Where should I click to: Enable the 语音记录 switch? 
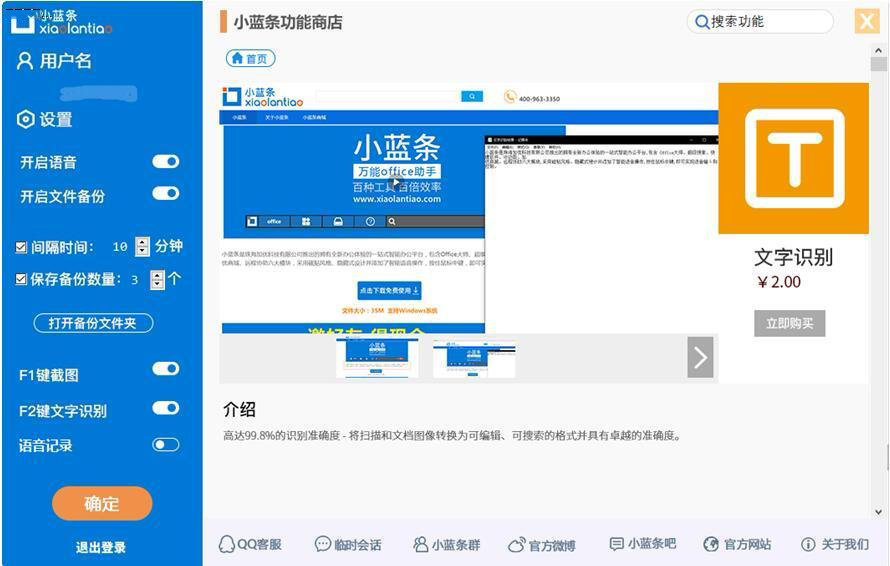pyautogui.click(x=166, y=445)
